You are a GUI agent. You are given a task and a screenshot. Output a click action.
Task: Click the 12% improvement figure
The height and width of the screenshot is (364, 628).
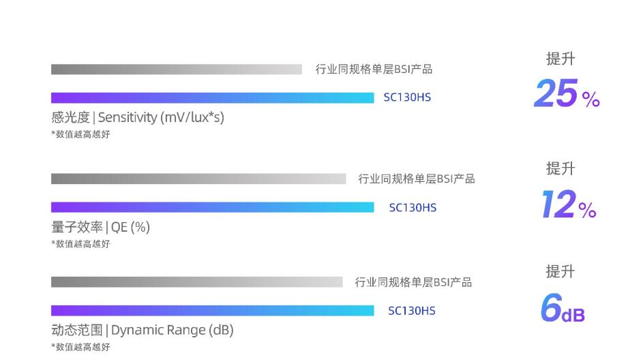click(x=569, y=204)
